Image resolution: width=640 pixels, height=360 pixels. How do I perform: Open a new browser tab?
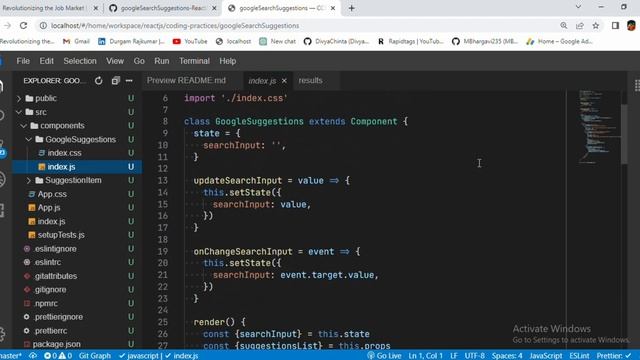click(x=351, y=8)
